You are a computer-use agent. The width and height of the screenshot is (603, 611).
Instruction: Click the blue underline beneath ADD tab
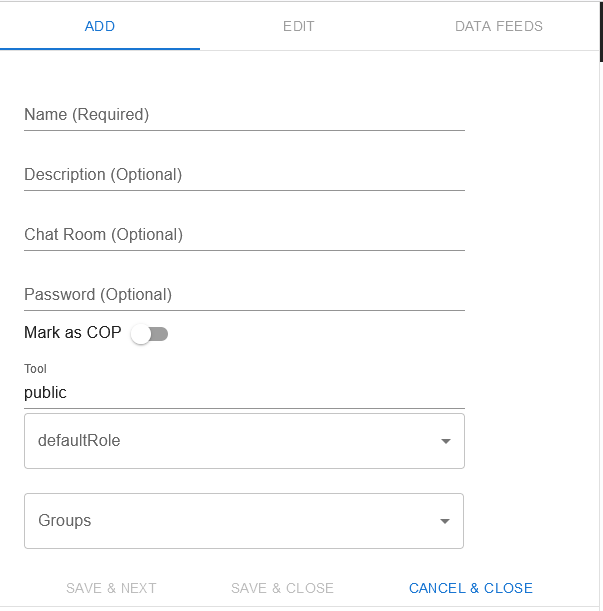click(100, 48)
